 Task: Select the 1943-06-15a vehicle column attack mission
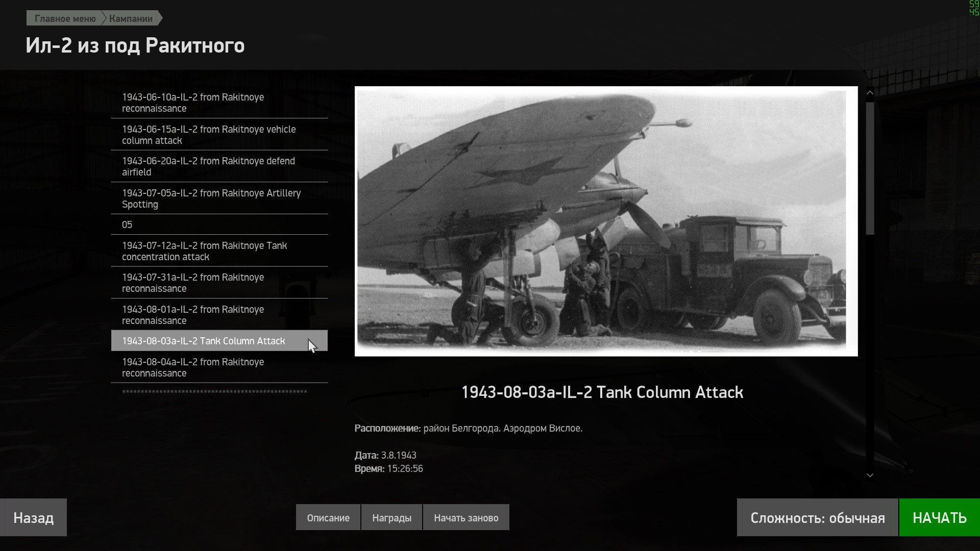(219, 135)
